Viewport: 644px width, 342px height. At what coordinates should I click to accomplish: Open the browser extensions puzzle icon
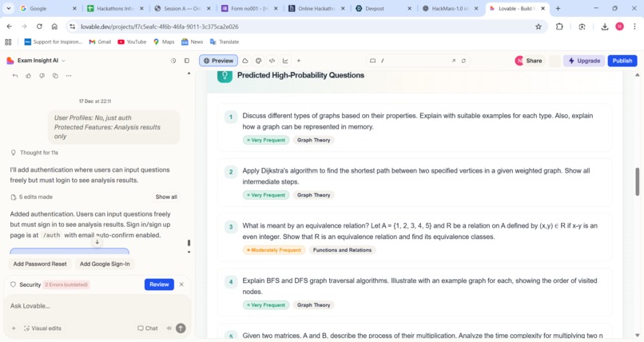(559, 26)
